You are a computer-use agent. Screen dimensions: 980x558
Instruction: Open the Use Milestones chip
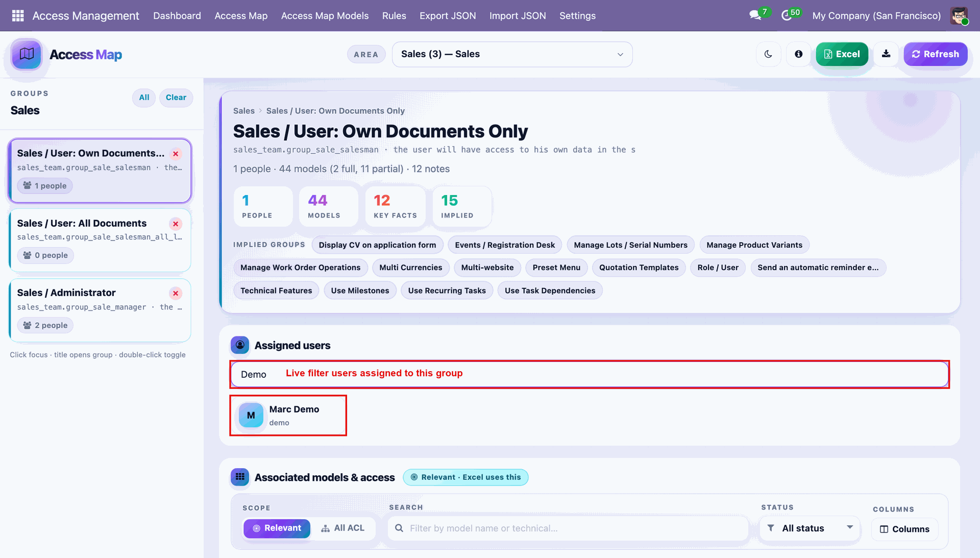360,290
